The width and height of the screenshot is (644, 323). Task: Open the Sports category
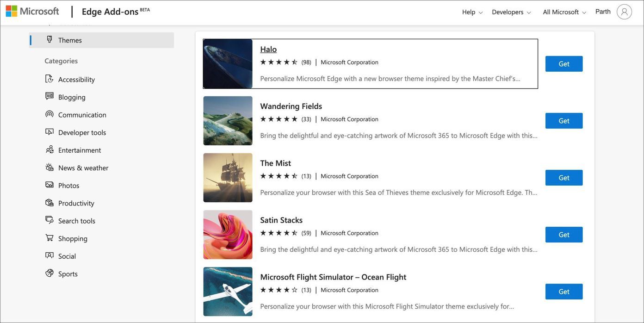pos(68,273)
